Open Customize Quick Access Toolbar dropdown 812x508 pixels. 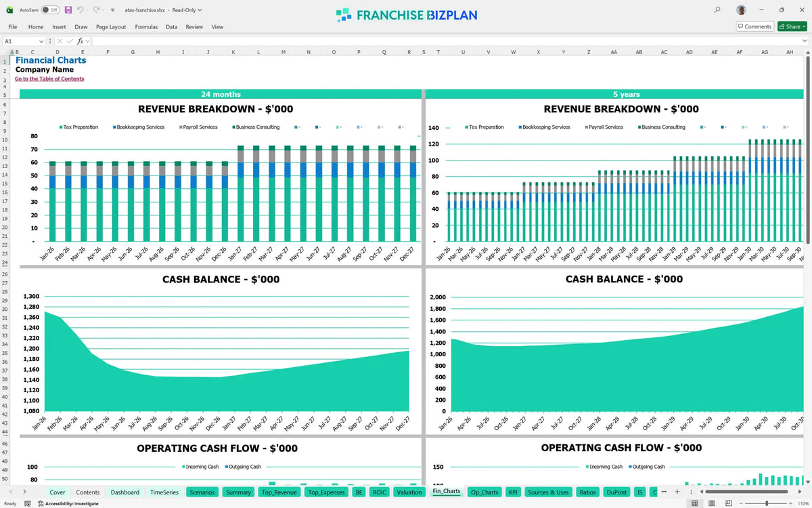pyautogui.click(x=112, y=10)
